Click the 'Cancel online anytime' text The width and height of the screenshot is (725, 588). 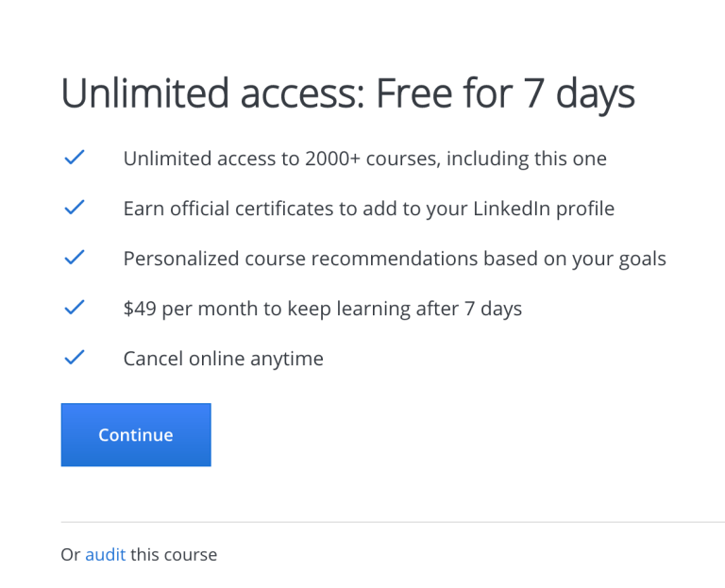[223, 359]
